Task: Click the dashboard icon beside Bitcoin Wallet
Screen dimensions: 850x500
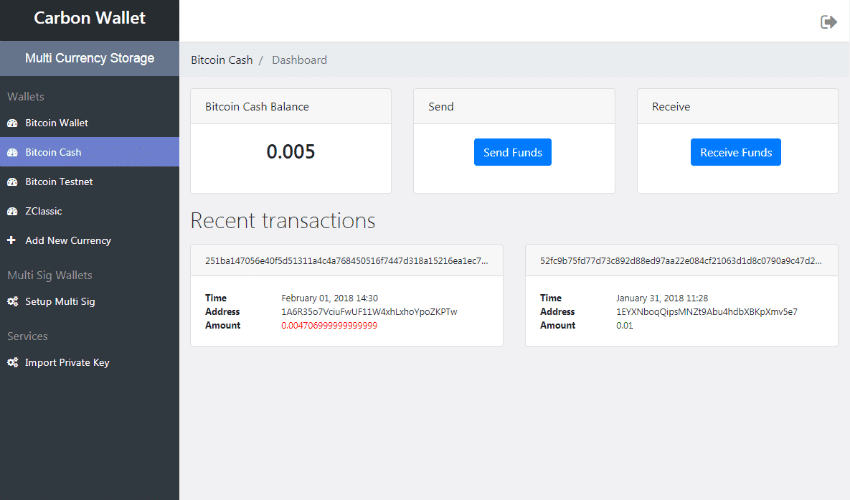Action: [x=12, y=123]
